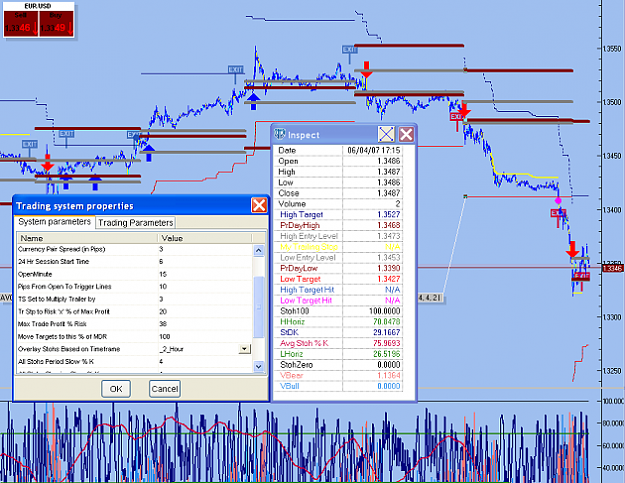Select the Low Target row in Inspect
This screenshot has height=483, width=625.
click(339, 279)
